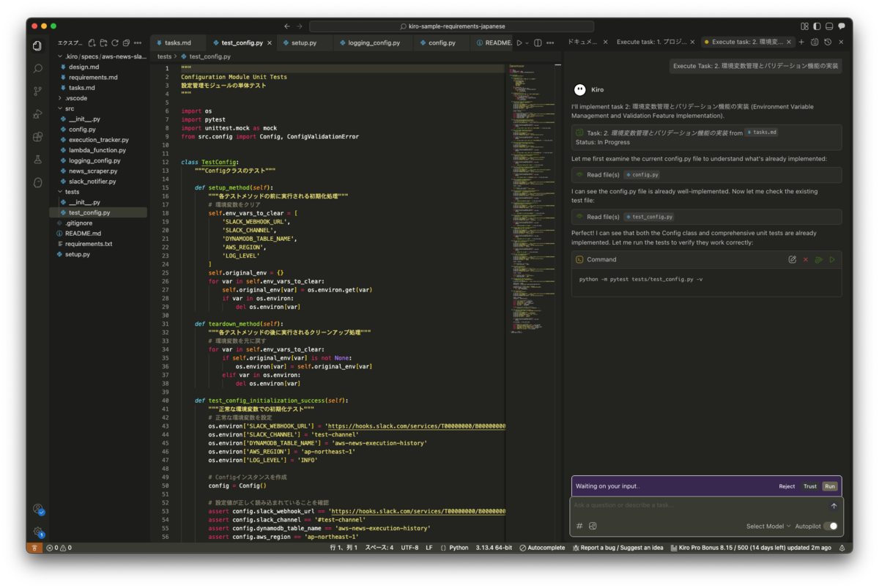Screen dimensions: 879x588
Task: Click the code minimap overview
Action: pyautogui.click(x=533, y=198)
